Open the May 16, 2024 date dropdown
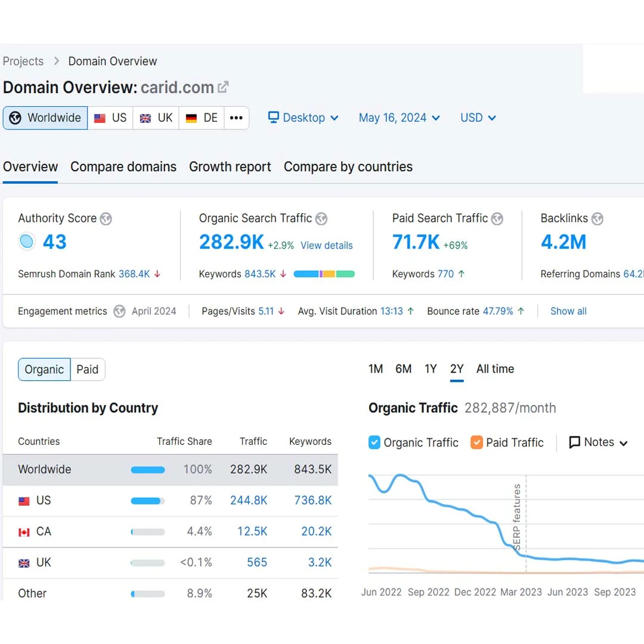The height and width of the screenshot is (644, 644). pyautogui.click(x=399, y=118)
